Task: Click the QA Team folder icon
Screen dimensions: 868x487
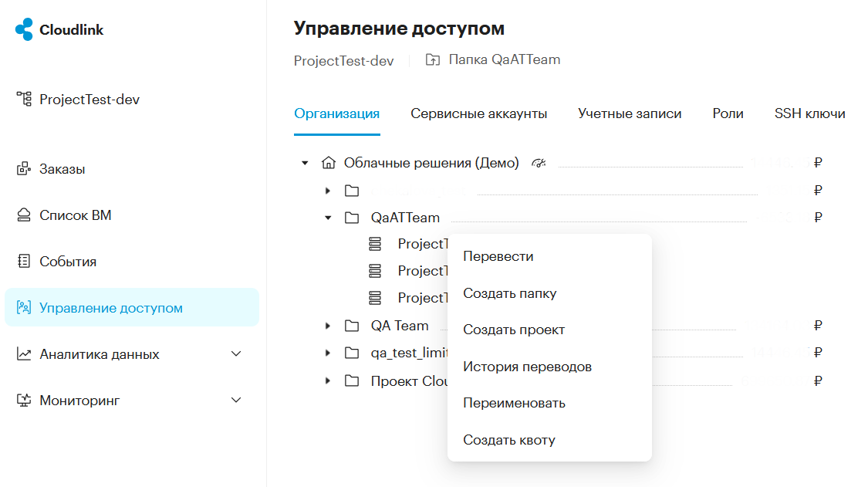Action: click(x=352, y=326)
